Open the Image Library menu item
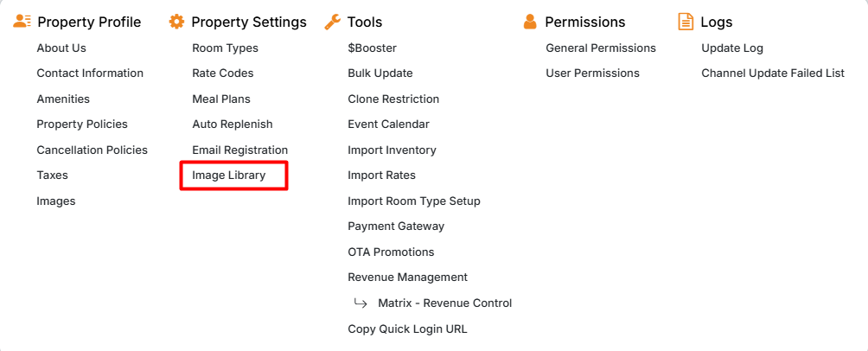 pyautogui.click(x=229, y=175)
